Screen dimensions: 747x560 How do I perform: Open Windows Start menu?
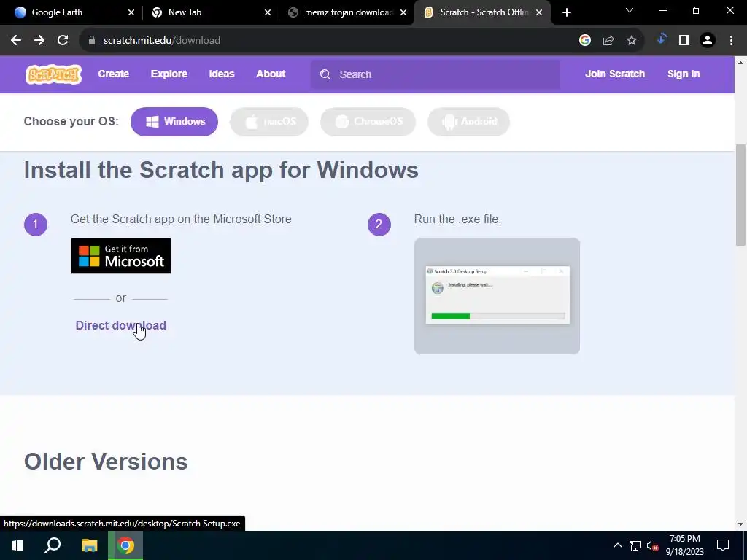tap(18, 545)
